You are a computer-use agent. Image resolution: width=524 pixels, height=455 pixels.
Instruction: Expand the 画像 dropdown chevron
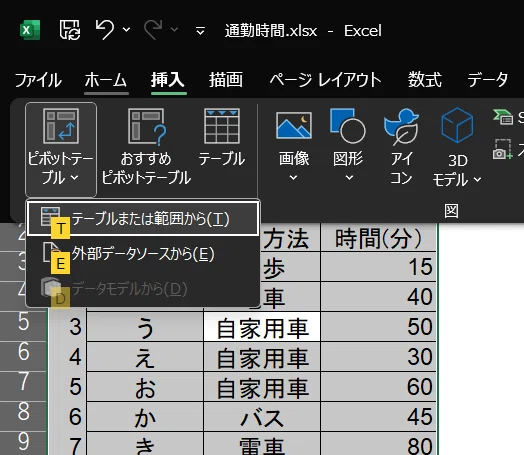[293, 178]
